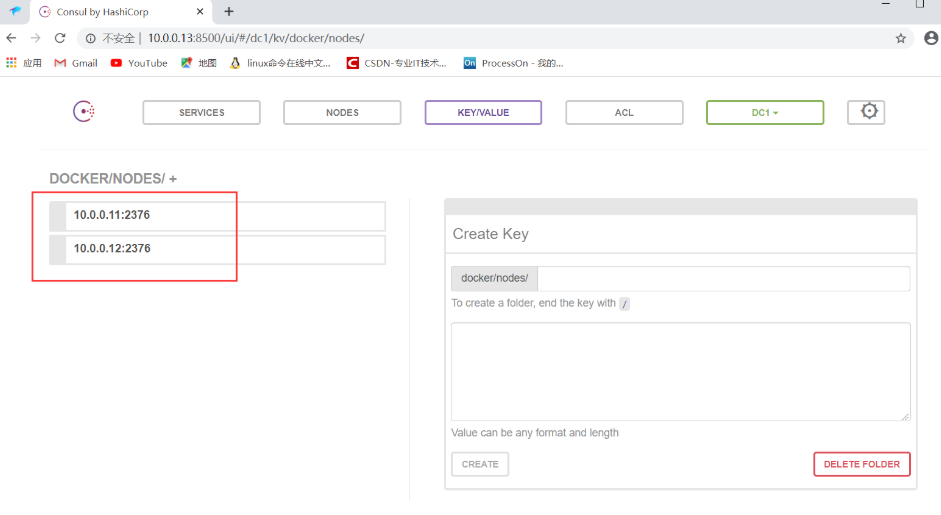Screen dimensions: 941x515
Task: Click the Create Key heading
Action: point(490,233)
